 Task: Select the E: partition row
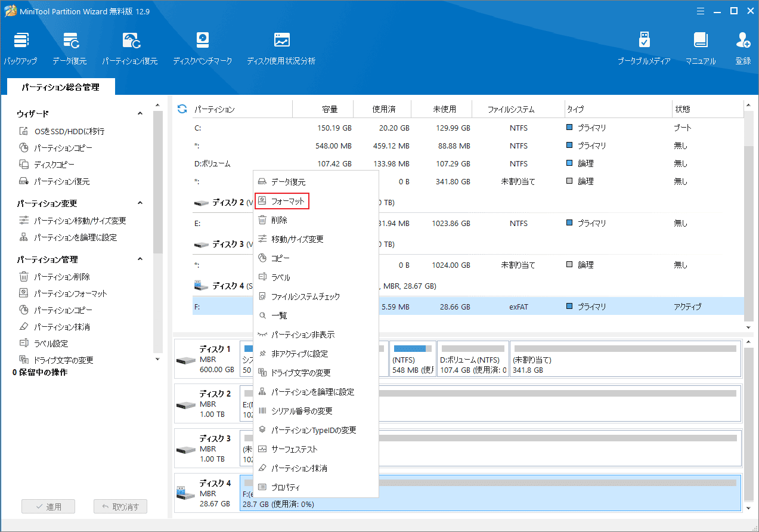467,223
